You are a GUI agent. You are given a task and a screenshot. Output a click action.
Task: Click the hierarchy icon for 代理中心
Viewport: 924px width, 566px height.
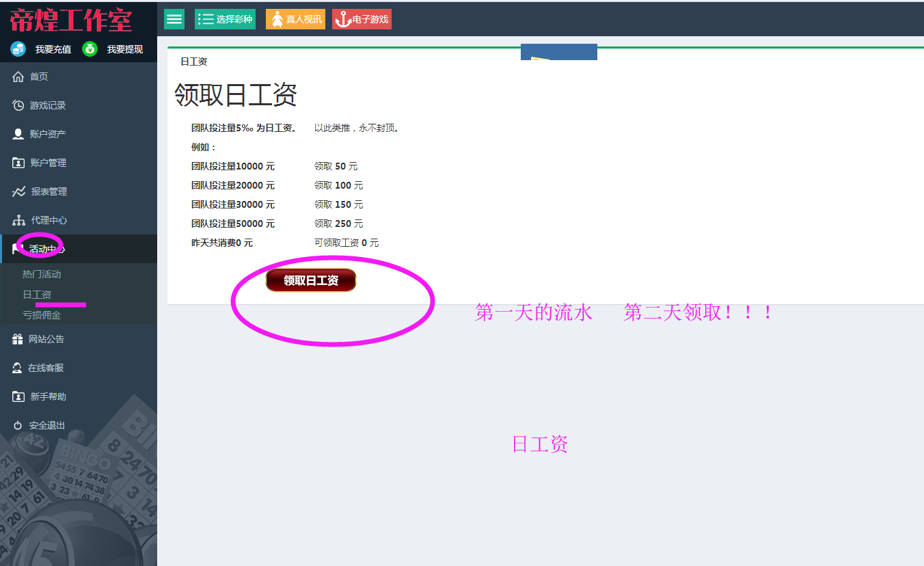18,220
